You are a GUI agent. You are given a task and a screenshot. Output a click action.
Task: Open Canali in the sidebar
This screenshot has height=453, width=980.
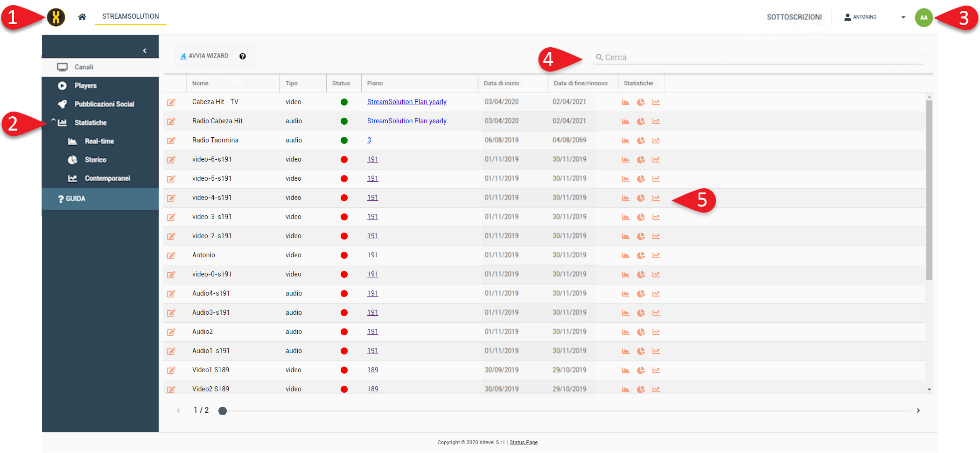pos(100,67)
